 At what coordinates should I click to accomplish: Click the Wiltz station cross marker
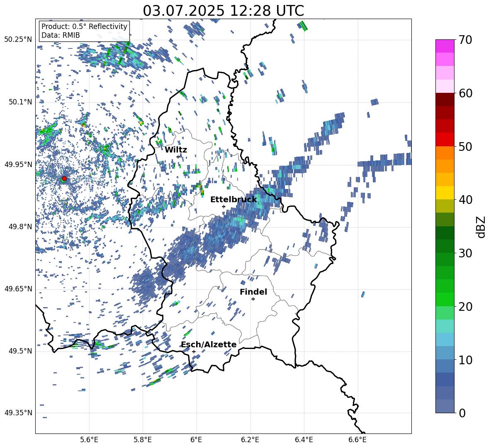(178, 157)
